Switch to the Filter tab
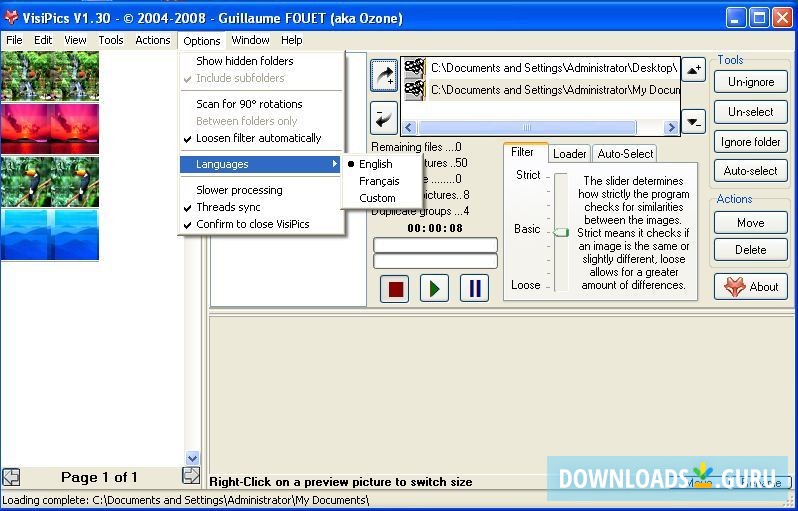 click(x=523, y=152)
